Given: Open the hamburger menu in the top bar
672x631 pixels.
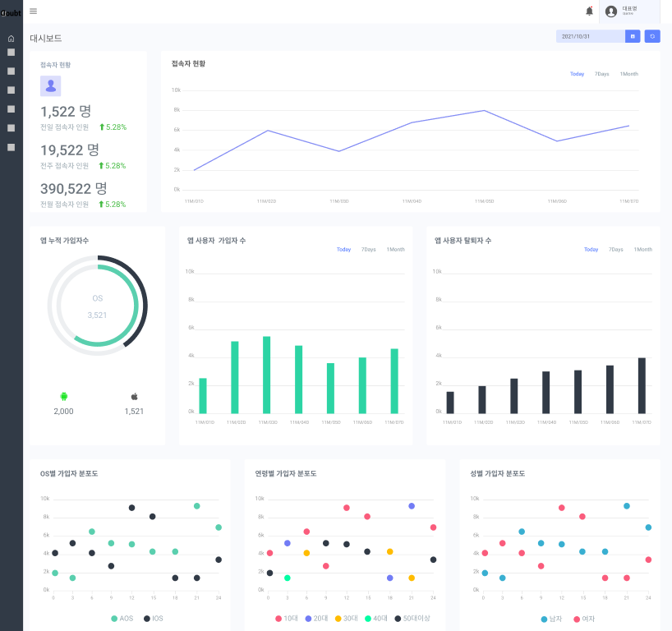Looking at the screenshot, I should [33, 12].
